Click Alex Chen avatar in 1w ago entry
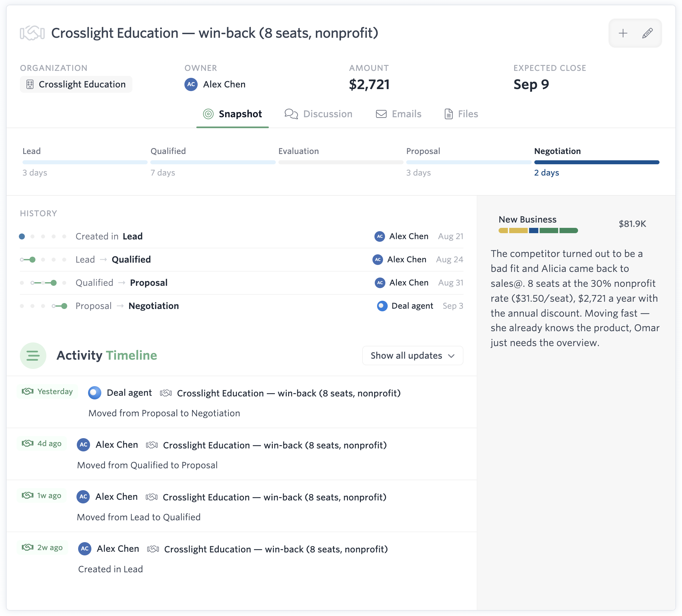The width and height of the screenshot is (682, 616). pos(83,497)
